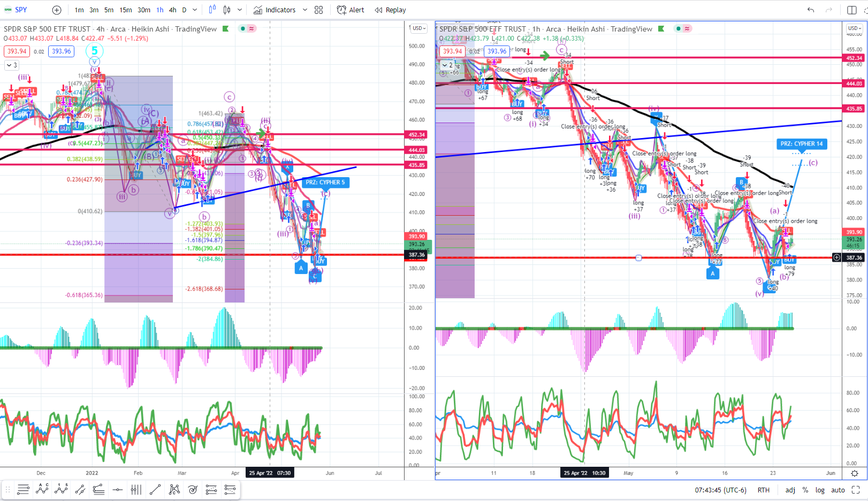Viewport: 868px width, 501px height.
Task: Toggle adj dividend adjustment
Action: (790, 490)
